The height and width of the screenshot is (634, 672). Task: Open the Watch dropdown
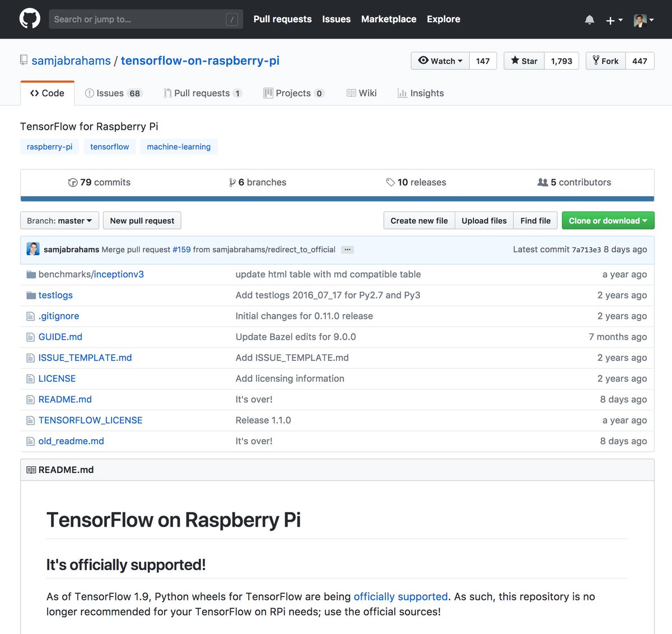tap(440, 61)
